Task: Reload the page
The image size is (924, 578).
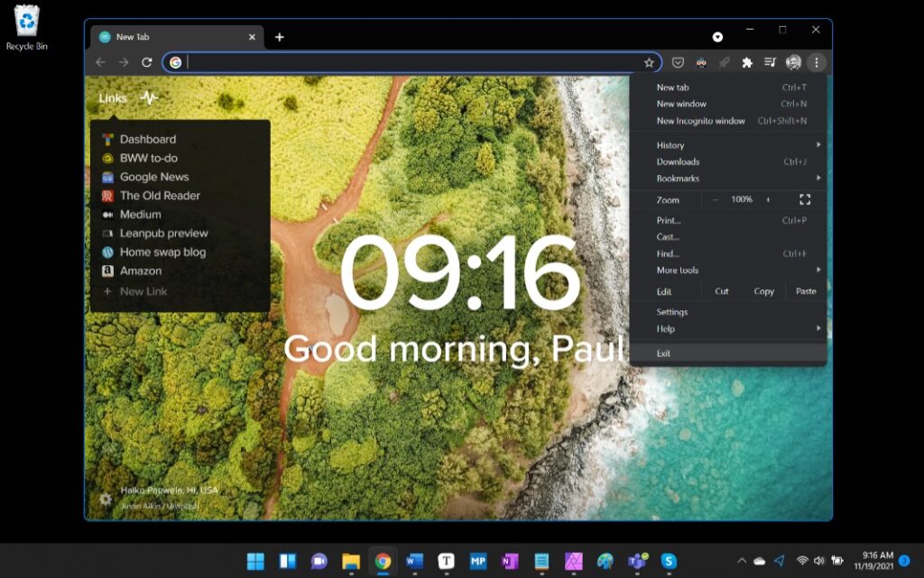Action: coord(147,62)
